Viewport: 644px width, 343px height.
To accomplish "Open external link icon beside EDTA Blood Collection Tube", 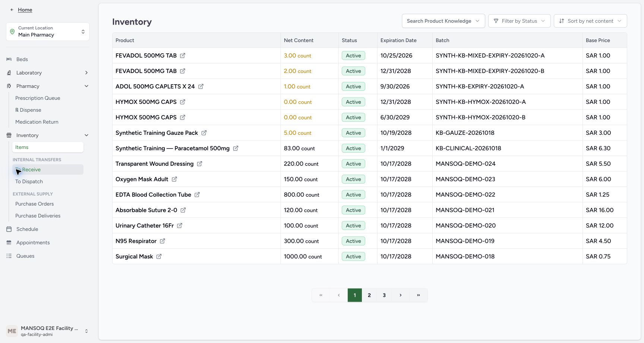I will [x=197, y=195].
